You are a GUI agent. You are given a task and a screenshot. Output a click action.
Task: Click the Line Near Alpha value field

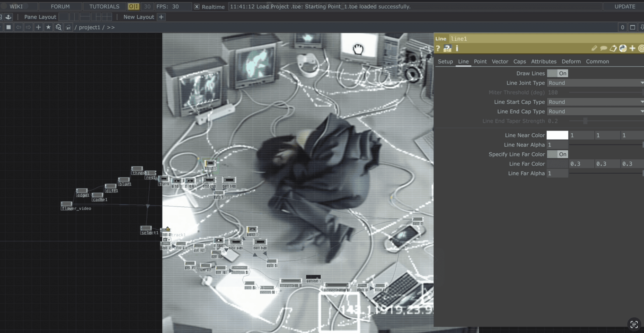[x=557, y=145]
